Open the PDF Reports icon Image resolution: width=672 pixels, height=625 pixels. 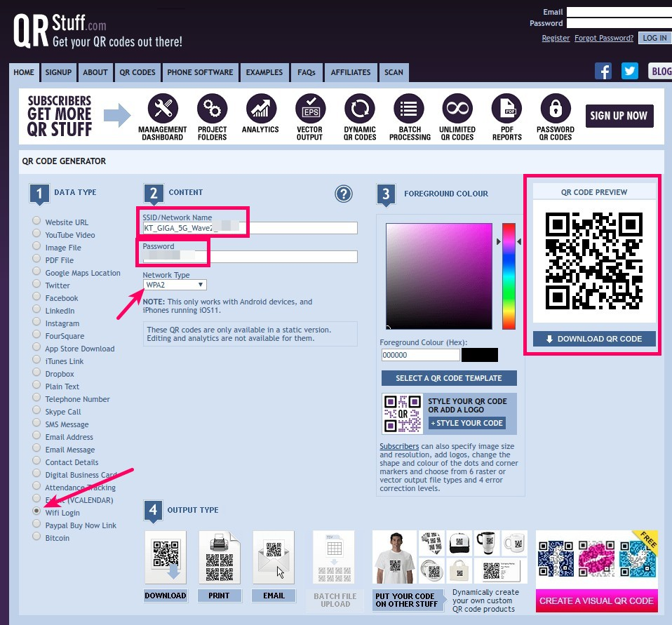point(506,109)
